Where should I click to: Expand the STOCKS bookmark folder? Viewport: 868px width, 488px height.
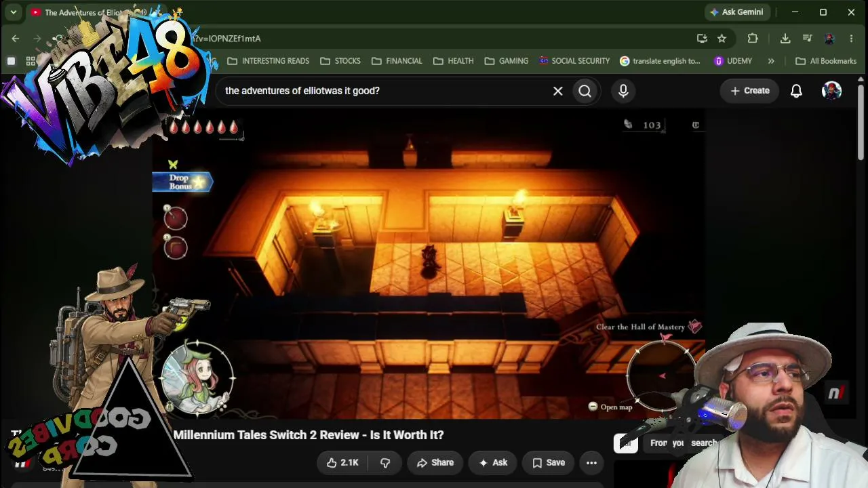340,61
